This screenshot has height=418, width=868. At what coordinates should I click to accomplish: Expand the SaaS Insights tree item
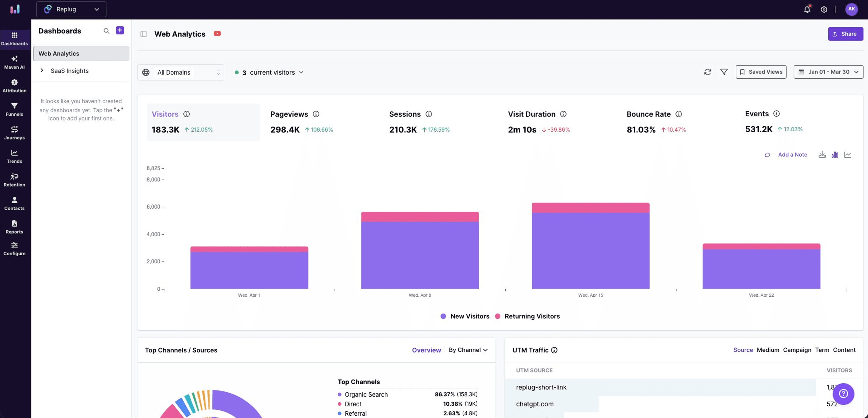point(42,70)
